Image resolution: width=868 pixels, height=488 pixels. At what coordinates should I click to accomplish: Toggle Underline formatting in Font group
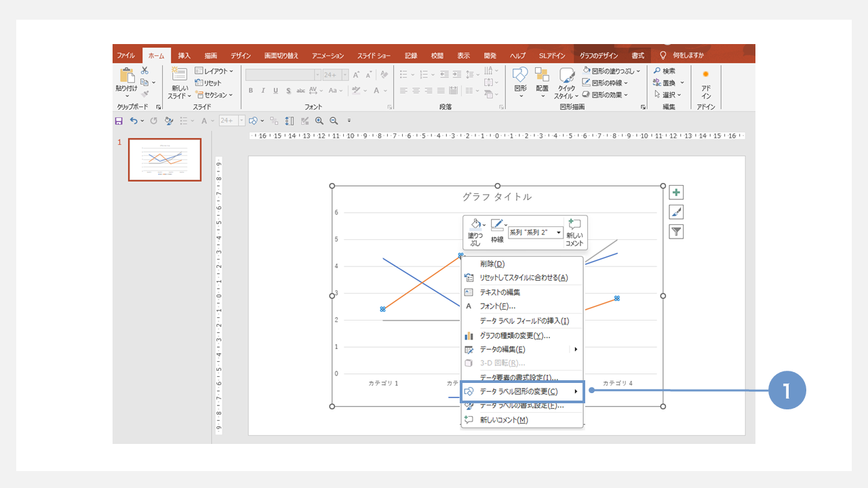tap(275, 90)
